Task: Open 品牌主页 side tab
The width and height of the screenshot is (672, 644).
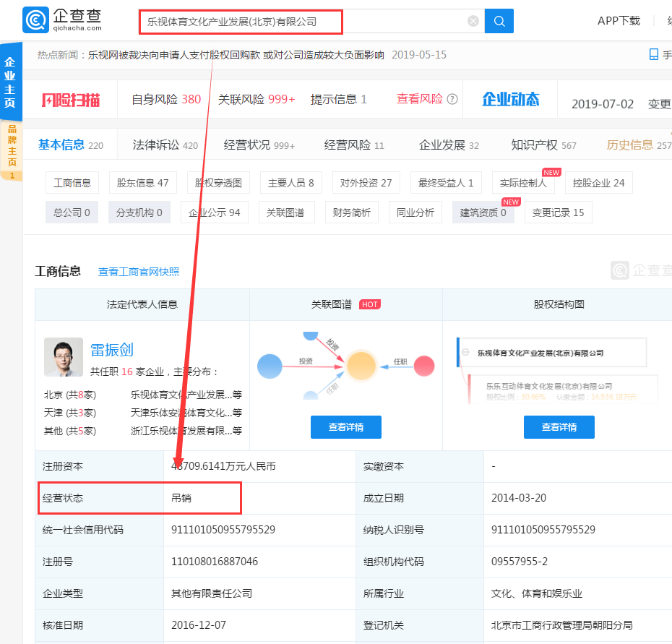Action: tap(12, 151)
